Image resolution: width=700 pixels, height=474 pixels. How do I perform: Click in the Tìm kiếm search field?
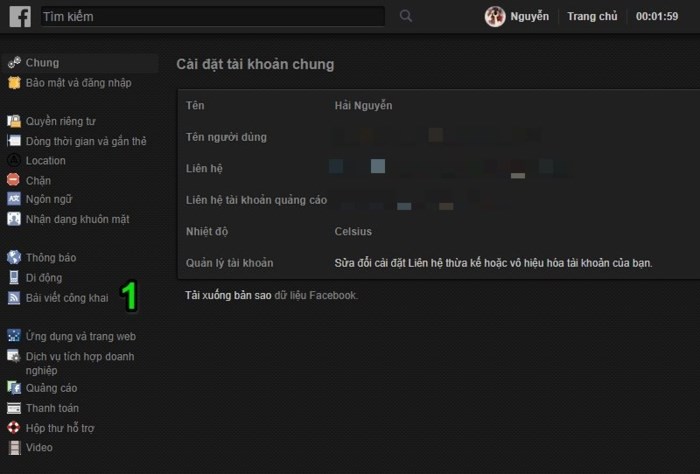coord(212,17)
